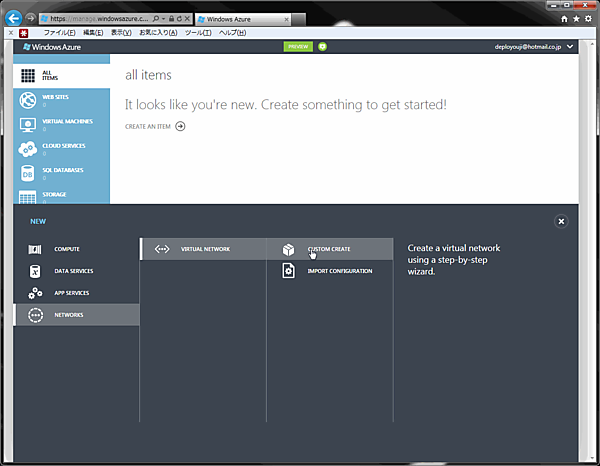Open the 編集(E) menu
Image resolution: width=600 pixels, height=466 pixels.
(x=93, y=33)
